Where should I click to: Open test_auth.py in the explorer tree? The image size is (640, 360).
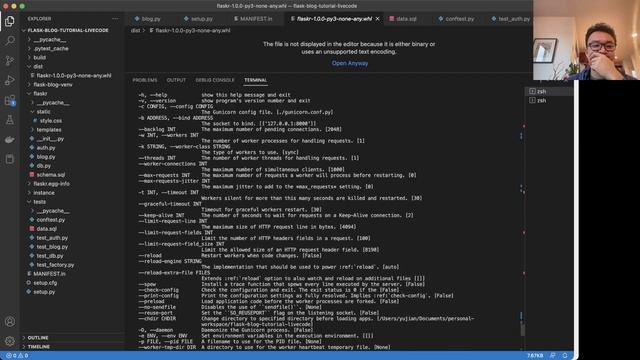[x=52, y=238]
